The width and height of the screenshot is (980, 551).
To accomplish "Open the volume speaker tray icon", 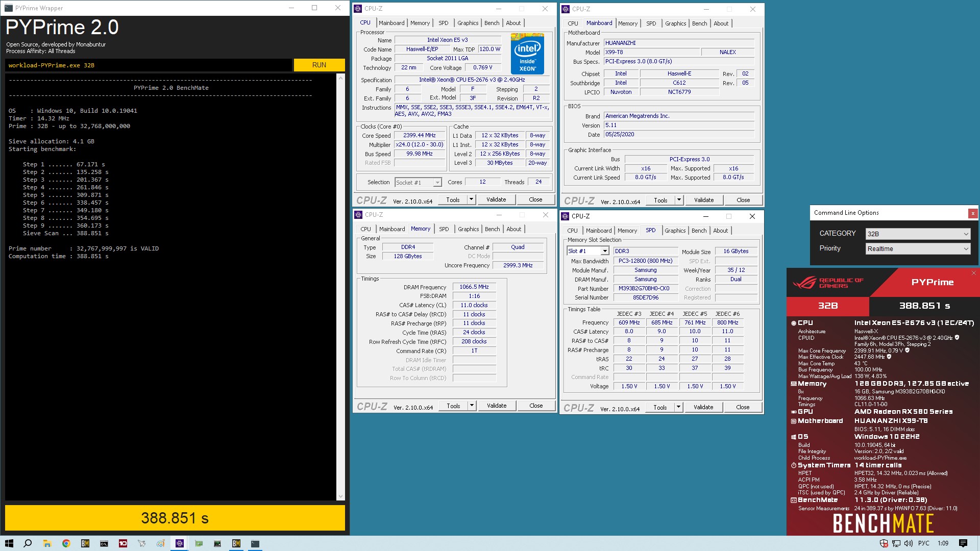I will pos(909,543).
